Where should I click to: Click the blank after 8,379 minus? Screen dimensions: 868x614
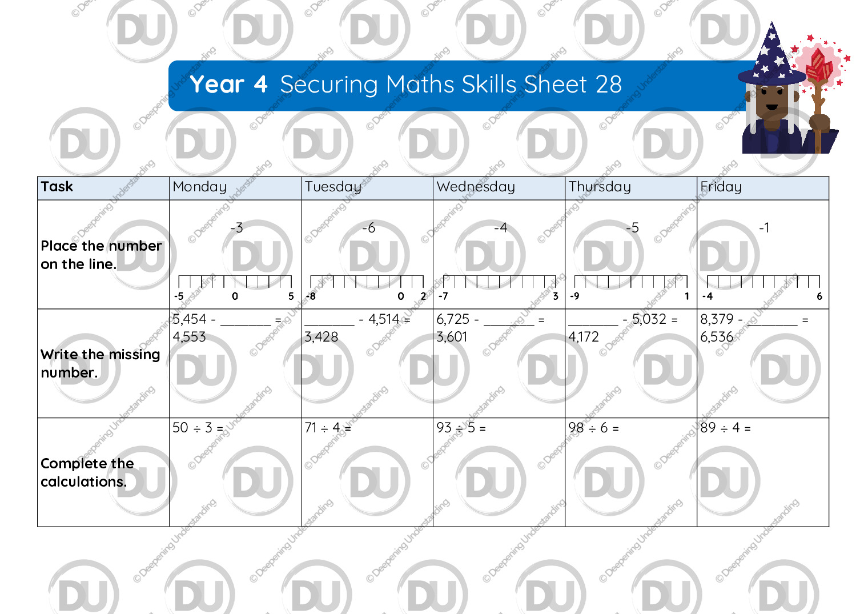(772, 320)
